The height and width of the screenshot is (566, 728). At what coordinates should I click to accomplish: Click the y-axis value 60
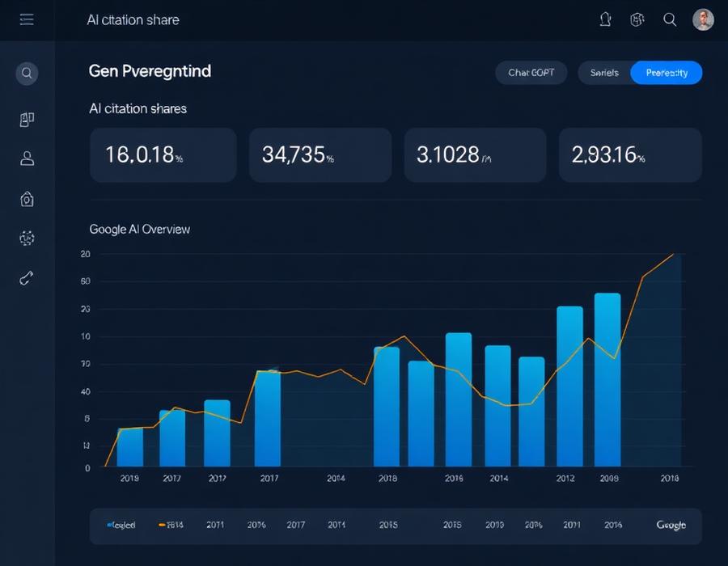tap(86, 281)
